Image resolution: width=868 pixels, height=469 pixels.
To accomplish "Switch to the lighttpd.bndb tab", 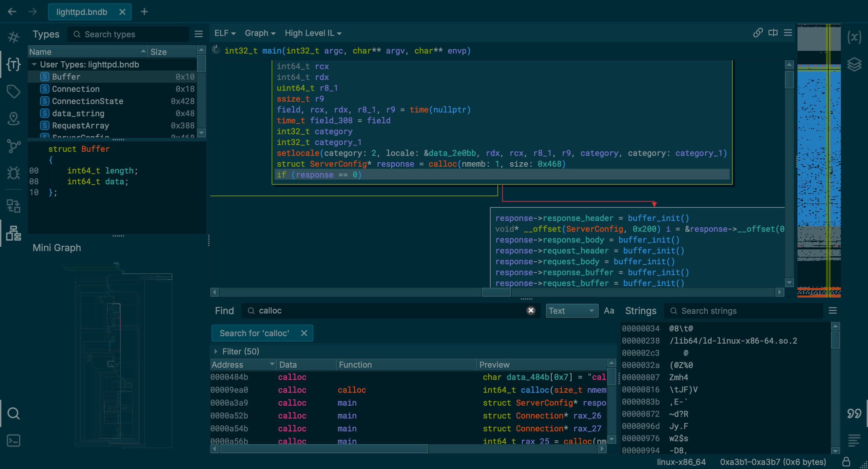I will click(82, 12).
